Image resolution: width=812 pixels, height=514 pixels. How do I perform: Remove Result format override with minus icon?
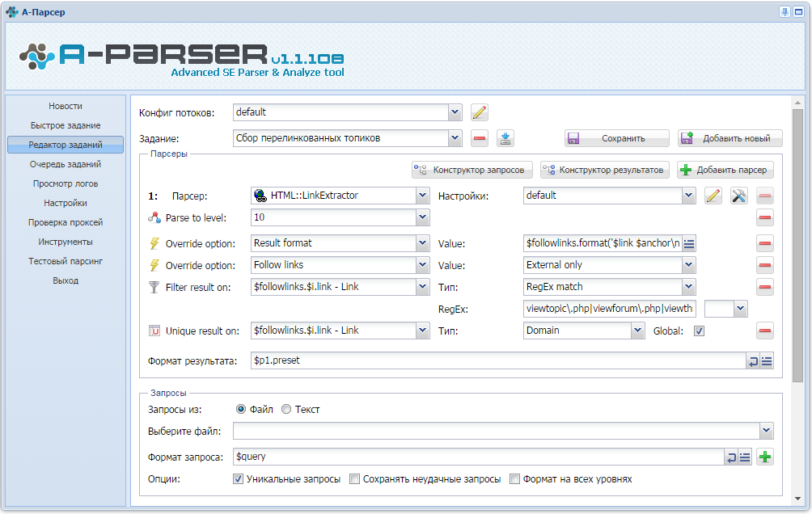point(765,243)
